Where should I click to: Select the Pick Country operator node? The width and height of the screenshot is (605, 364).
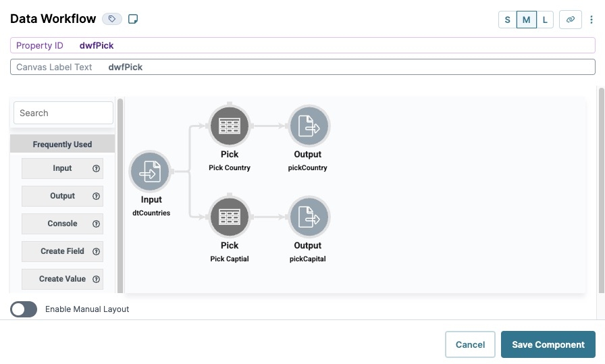230,126
